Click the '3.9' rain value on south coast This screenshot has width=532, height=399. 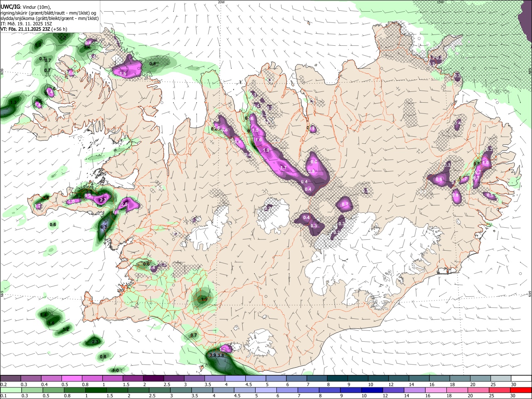[x=213, y=355]
